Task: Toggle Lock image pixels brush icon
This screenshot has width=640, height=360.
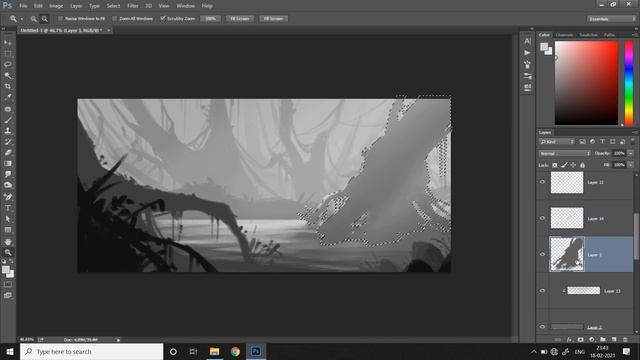Action: 564,165
